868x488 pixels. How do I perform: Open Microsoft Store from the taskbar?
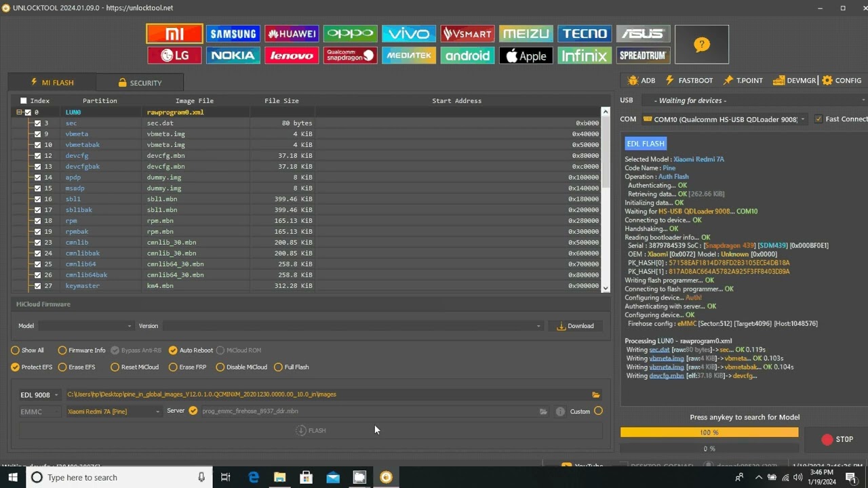point(307,477)
